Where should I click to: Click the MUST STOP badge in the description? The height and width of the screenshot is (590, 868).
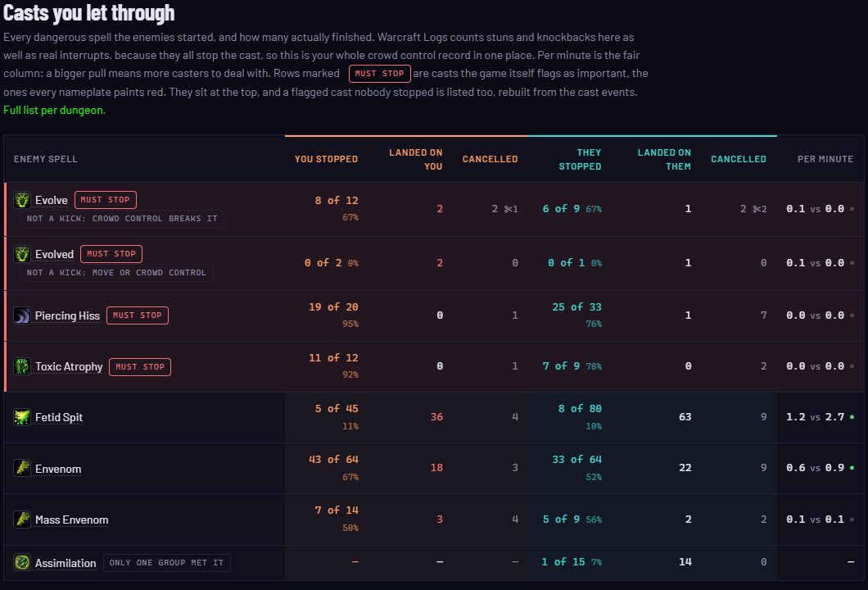tap(379, 74)
